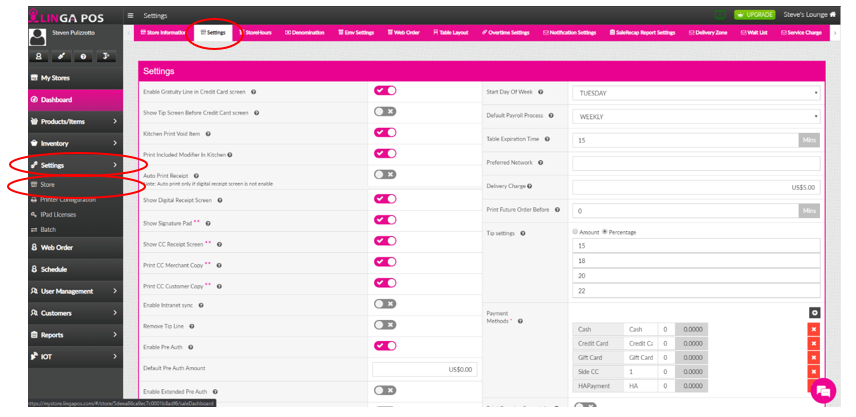The height and width of the screenshot is (417, 856).
Task: Click the help info icon in sidebar quick buttons
Action: [x=83, y=56]
